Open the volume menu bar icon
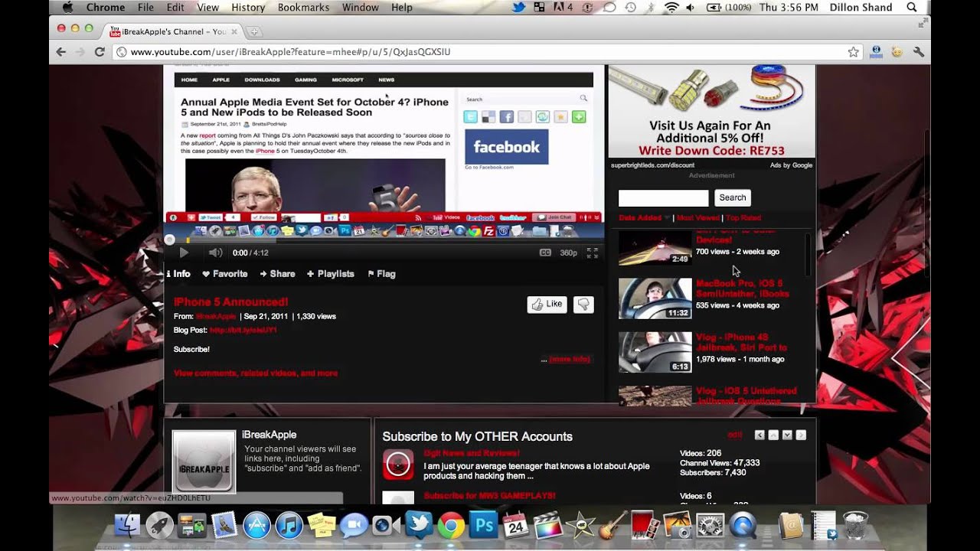The height and width of the screenshot is (551, 980). click(690, 7)
